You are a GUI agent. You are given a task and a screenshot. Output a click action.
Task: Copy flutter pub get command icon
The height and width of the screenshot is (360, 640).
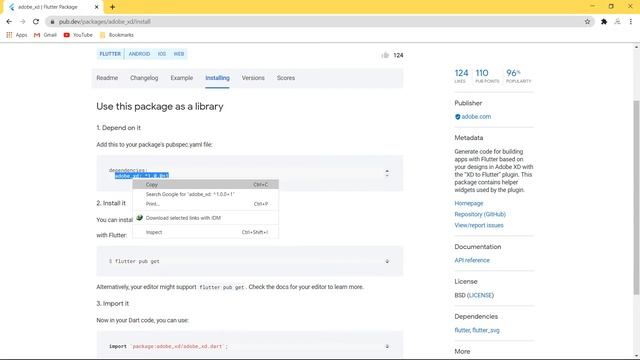(387, 261)
